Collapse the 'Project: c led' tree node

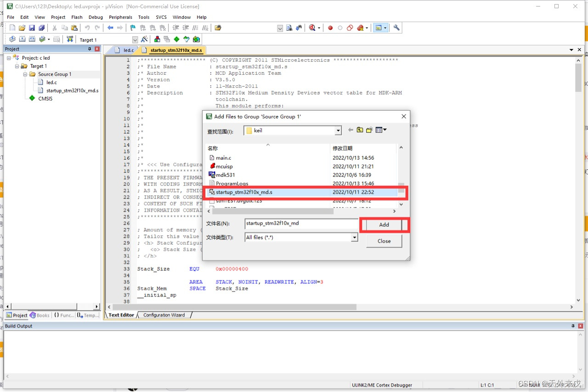pos(9,58)
